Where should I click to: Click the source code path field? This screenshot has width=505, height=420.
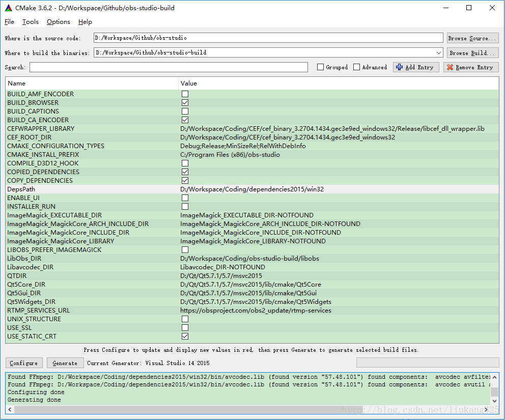pos(268,38)
